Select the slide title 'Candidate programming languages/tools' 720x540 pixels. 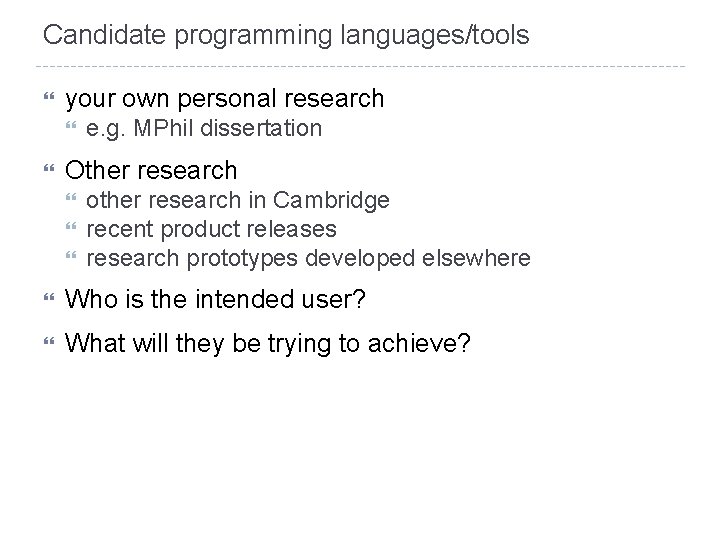coord(286,36)
